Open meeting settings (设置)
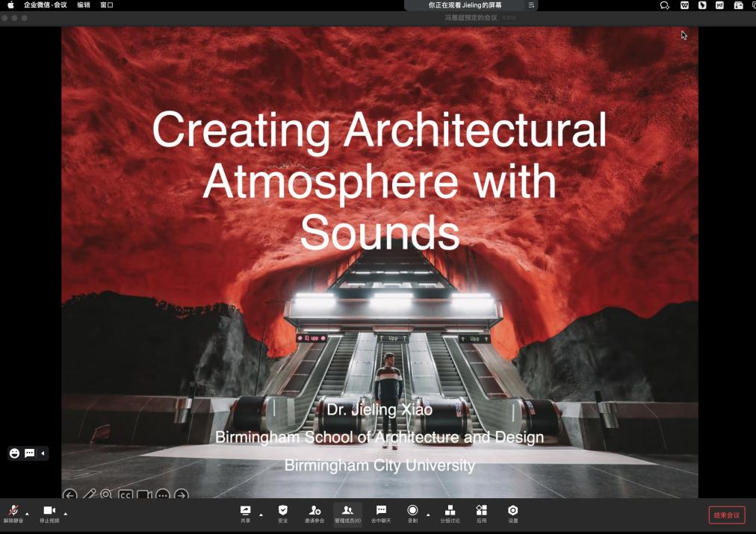This screenshot has width=756, height=534. click(x=513, y=512)
